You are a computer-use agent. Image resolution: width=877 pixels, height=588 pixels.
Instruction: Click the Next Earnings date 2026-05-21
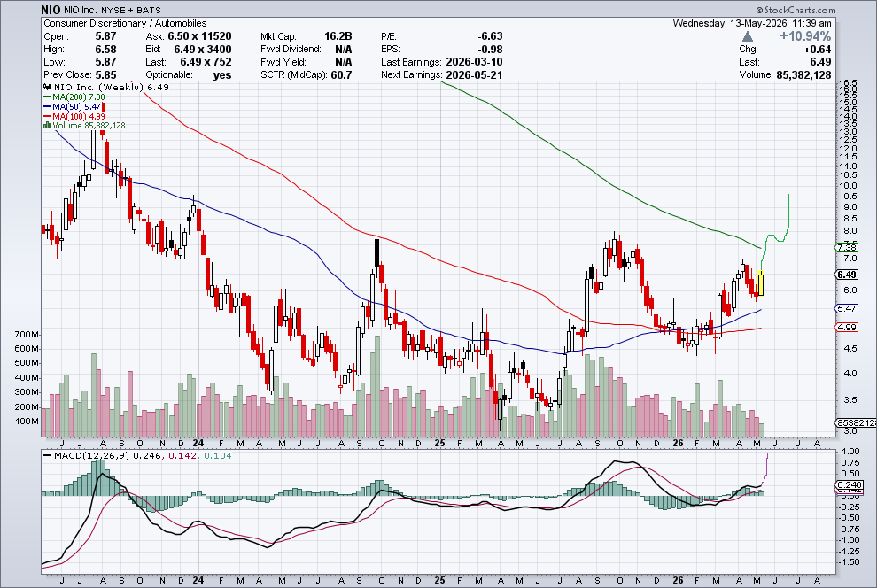[x=474, y=75]
